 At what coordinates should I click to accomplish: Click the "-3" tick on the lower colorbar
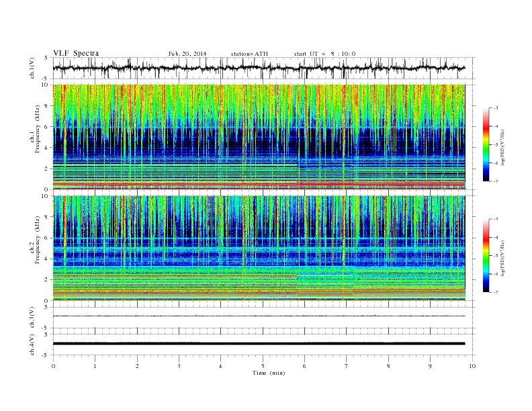coord(495,219)
